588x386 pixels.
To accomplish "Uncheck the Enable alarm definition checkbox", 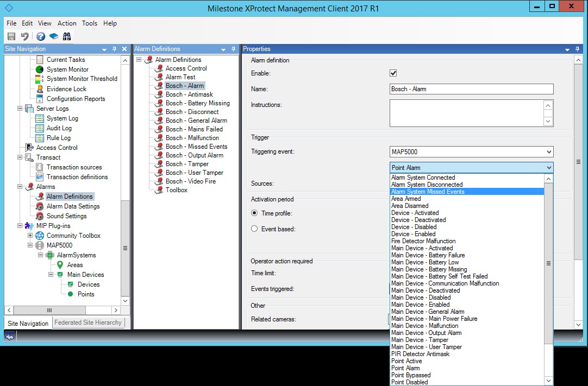I will pos(393,73).
